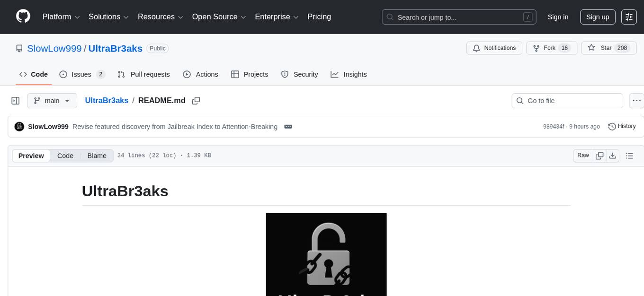
Task: Open the main branch dropdown
Action: click(52, 101)
